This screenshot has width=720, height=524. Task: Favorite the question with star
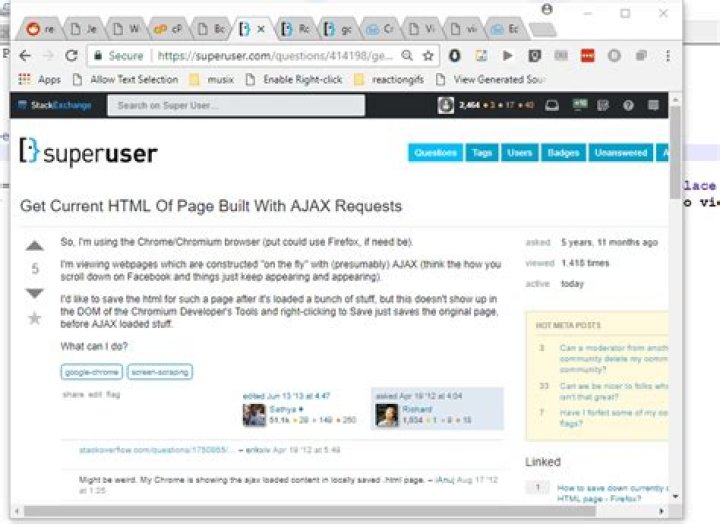pos(35,318)
